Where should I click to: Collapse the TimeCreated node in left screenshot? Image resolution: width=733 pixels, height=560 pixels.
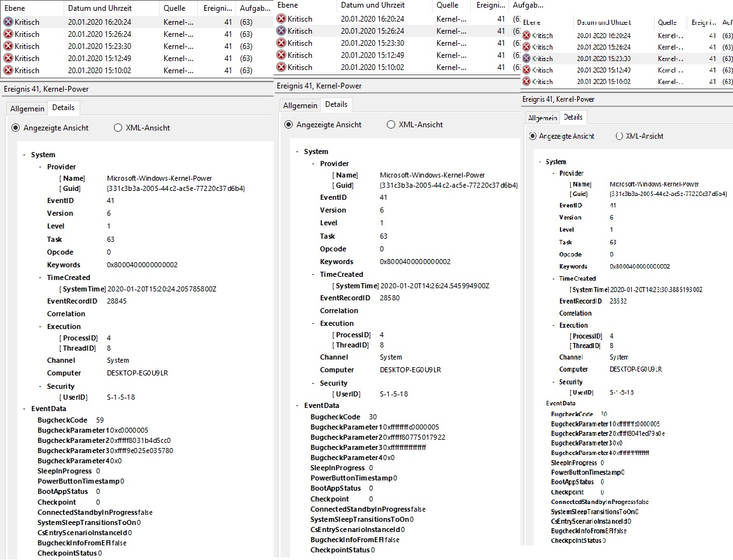point(40,277)
